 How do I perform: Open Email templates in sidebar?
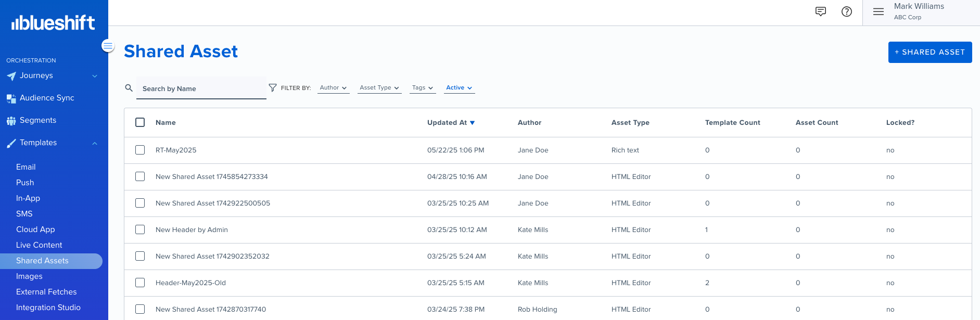26,167
